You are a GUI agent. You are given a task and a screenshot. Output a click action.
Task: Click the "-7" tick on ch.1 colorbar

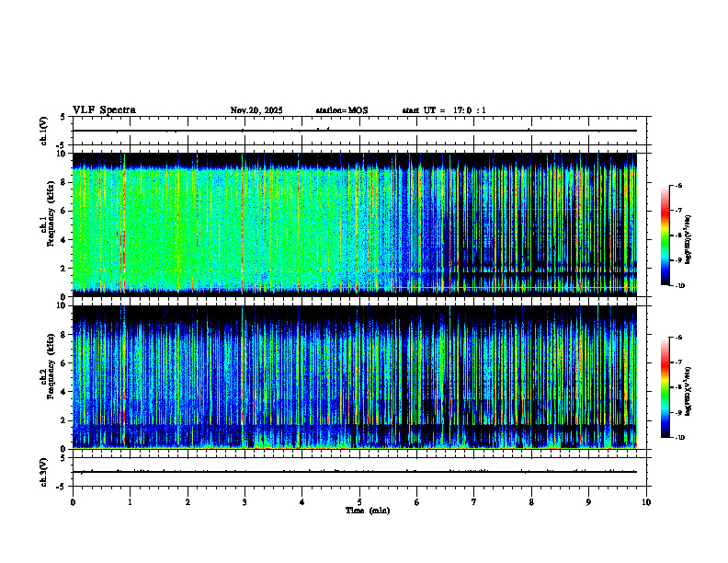click(678, 211)
